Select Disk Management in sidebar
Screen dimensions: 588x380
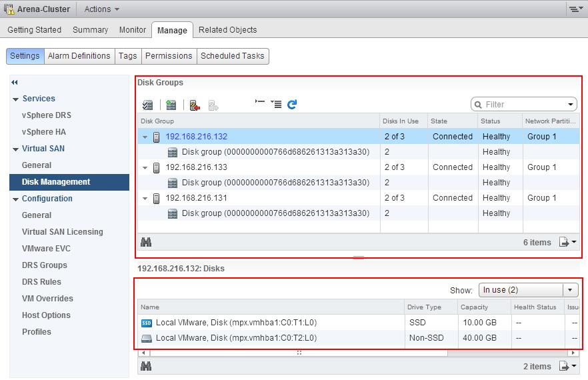point(69,182)
